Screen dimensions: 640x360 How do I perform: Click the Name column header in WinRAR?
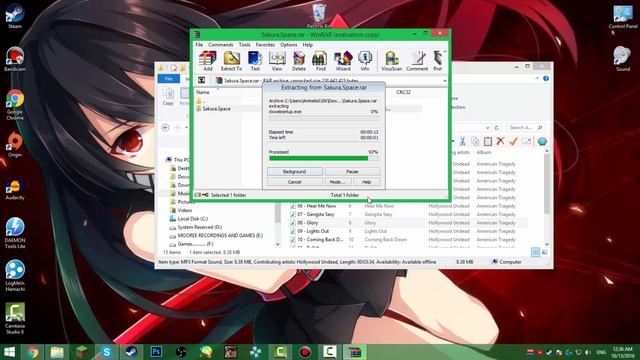202,92
